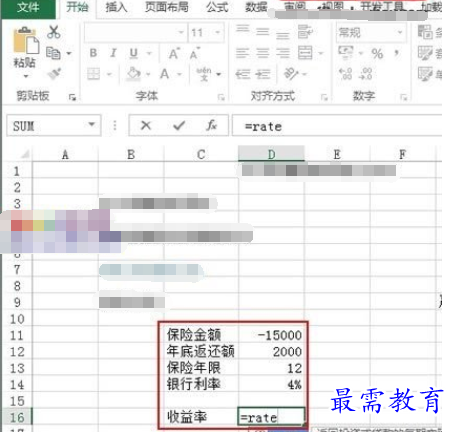Click the Wrap Text icon

tap(305, 32)
